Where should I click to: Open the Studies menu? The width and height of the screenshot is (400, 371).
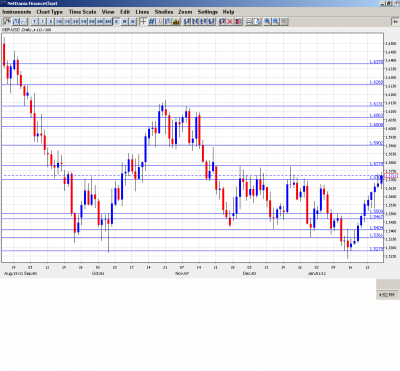pyautogui.click(x=164, y=12)
